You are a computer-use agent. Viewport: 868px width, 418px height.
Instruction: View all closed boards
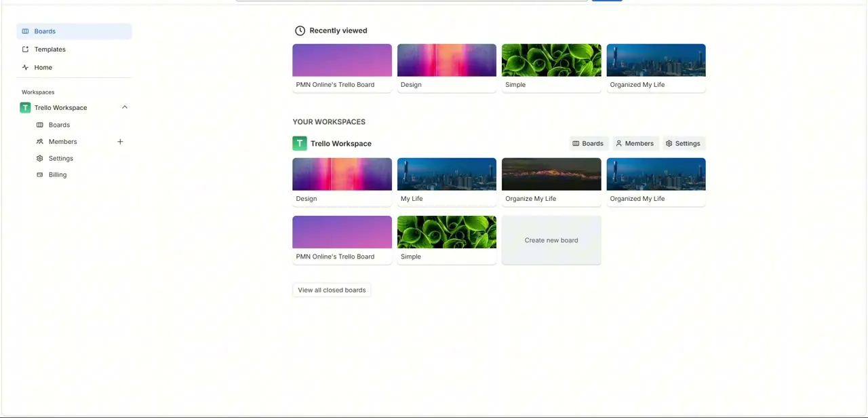point(332,290)
